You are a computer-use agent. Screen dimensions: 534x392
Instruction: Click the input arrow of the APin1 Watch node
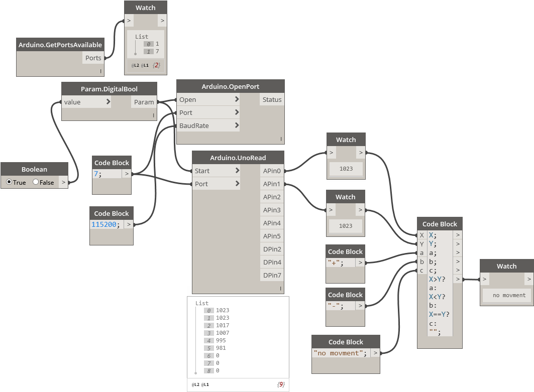click(x=331, y=210)
